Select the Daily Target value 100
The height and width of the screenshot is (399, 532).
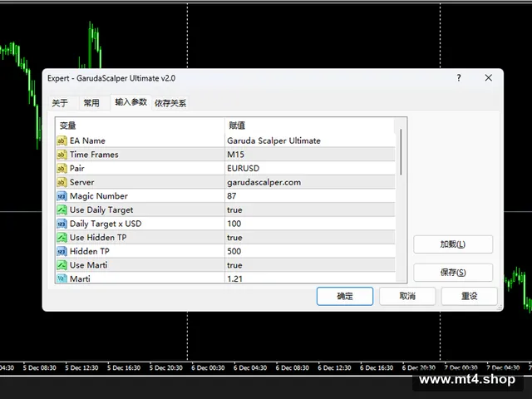tap(310, 224)
